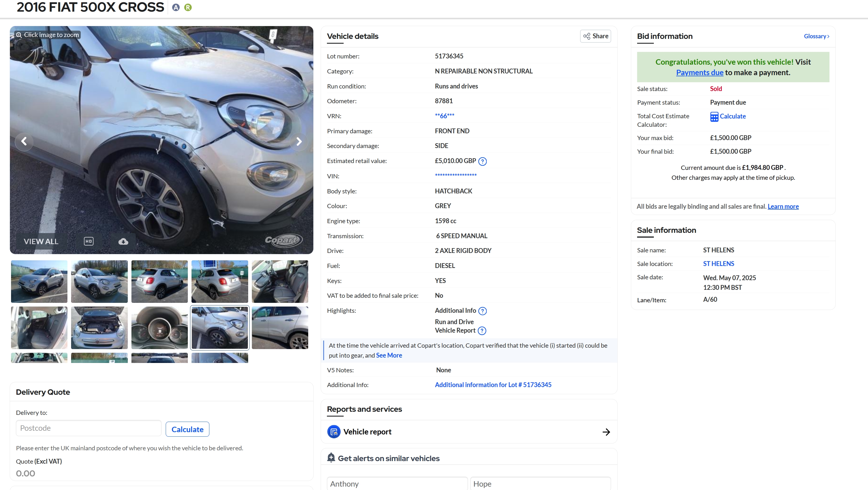
Task: Click Lane/Item value A/60
Action: [710, 299]
